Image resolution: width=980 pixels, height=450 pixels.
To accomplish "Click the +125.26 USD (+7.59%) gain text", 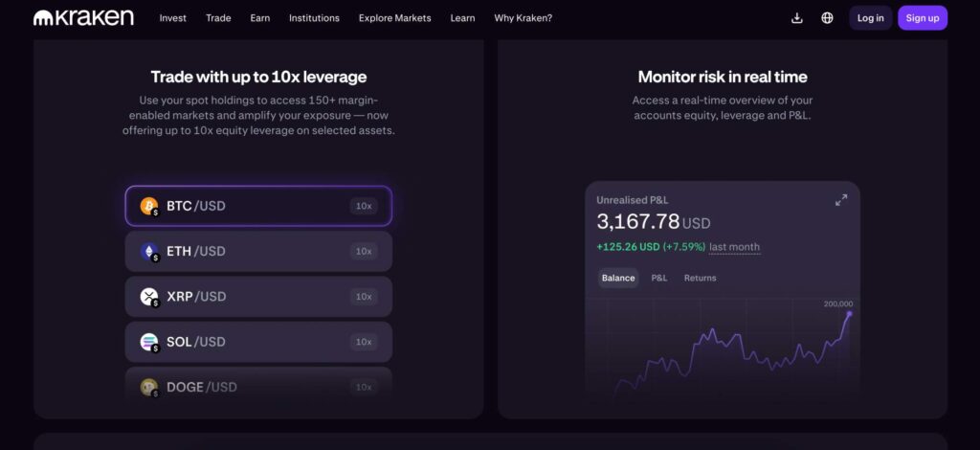I will click(651, 247).
